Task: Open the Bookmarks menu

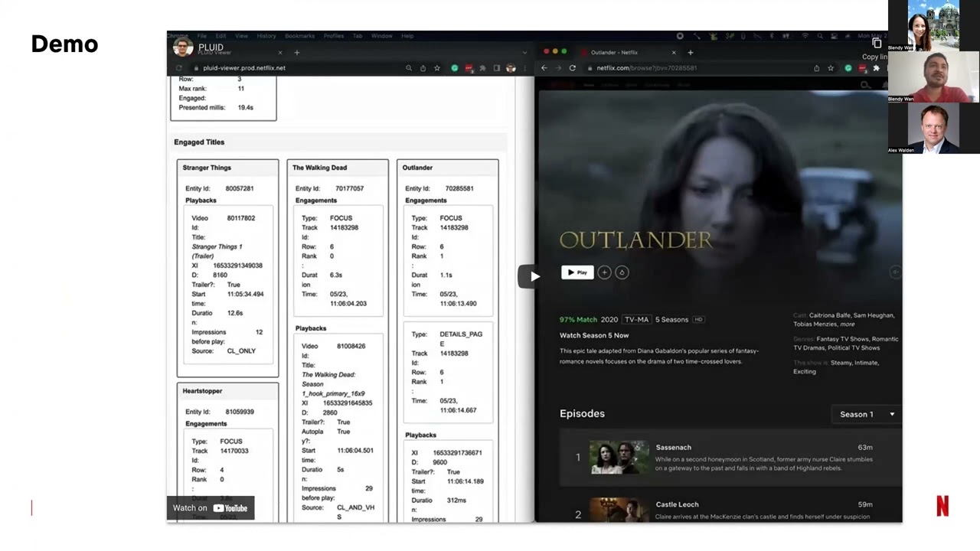Action: coord(299,36)
